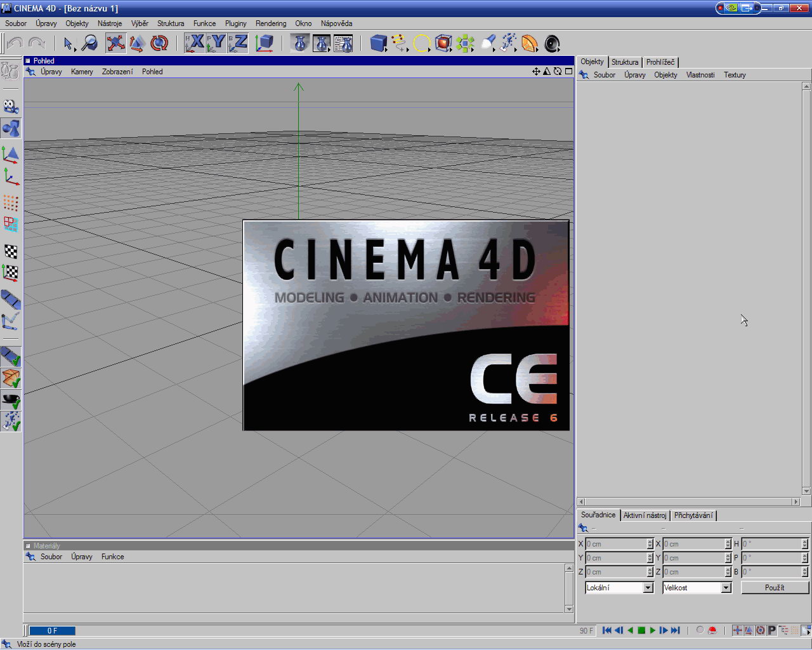This screenshot has width=812, height=650.
Task: Switch to the Přichytávání tab
Action: pyautogui.click(x=693, y=515)
